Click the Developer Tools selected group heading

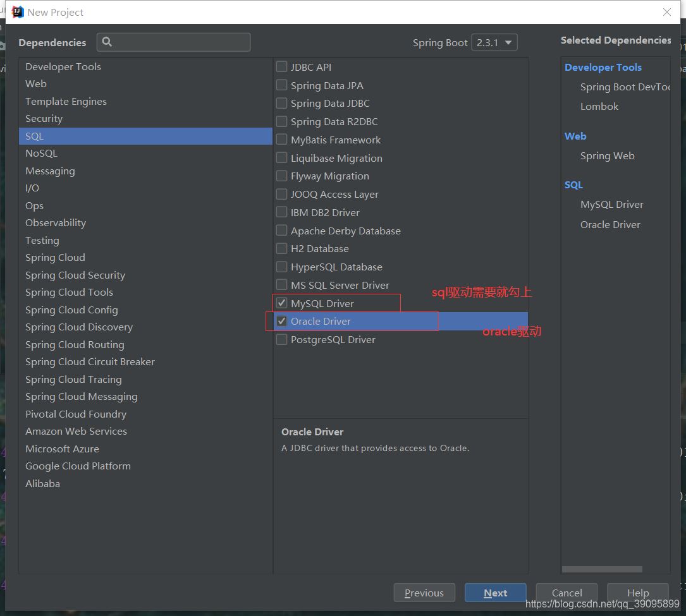pos(603,68)
